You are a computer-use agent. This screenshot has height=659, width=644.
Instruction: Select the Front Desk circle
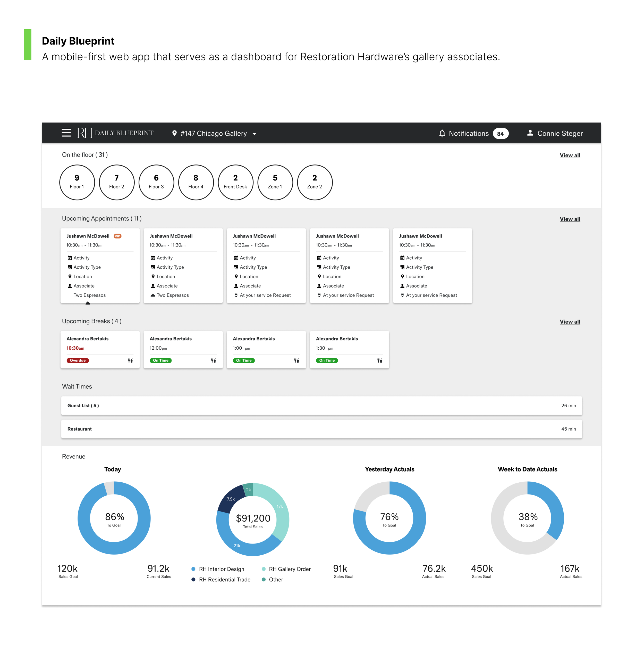click(x=235, y=182)
